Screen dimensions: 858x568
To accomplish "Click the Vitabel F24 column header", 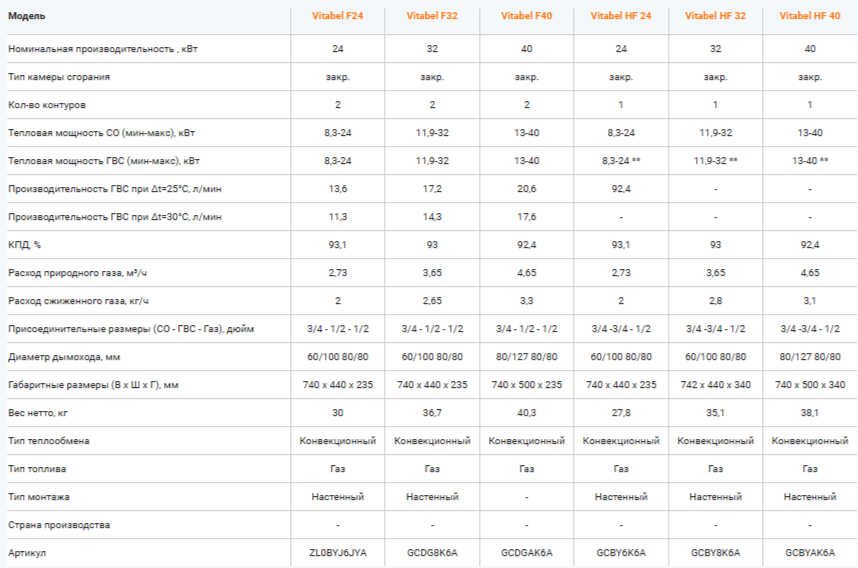I will 338,16.
